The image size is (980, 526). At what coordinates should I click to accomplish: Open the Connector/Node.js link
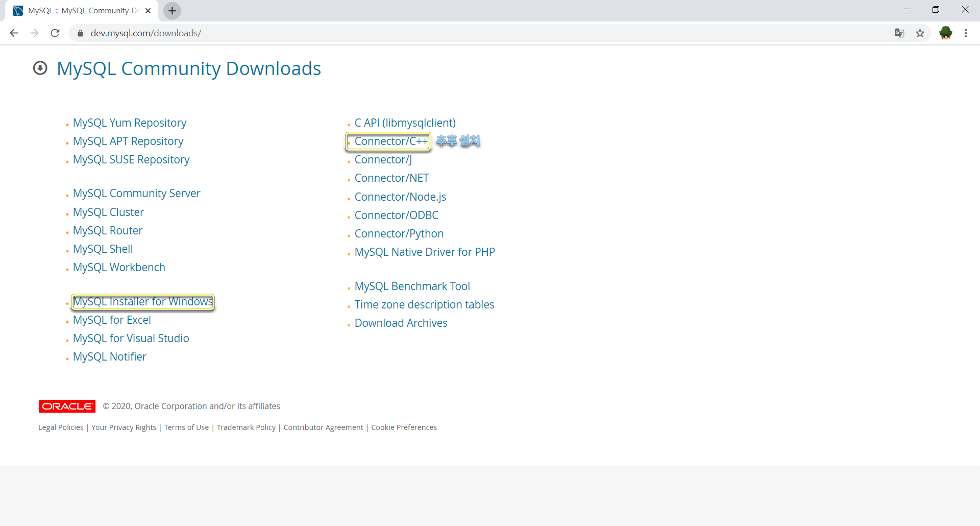coord(400,197)
